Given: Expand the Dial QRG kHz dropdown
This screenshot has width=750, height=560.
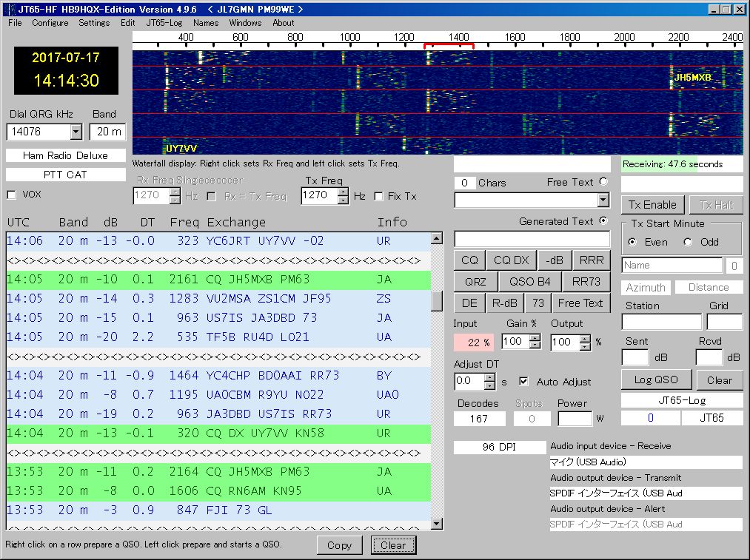Looking at the screenshot, I should (76, 132).
